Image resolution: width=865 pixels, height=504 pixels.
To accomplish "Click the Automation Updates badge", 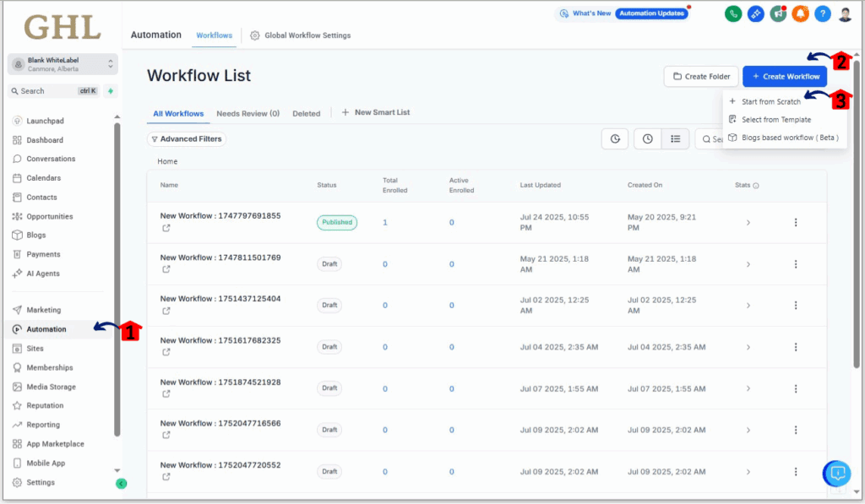I will 651,13.
